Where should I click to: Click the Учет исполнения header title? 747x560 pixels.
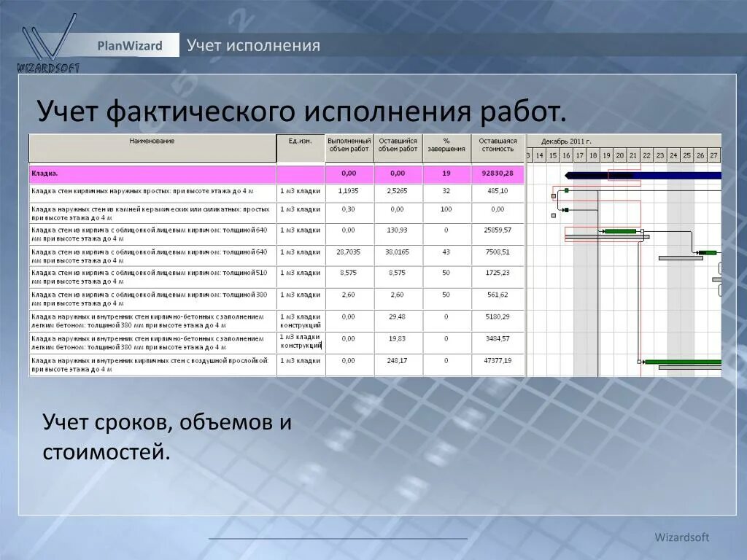click(253, 45)
